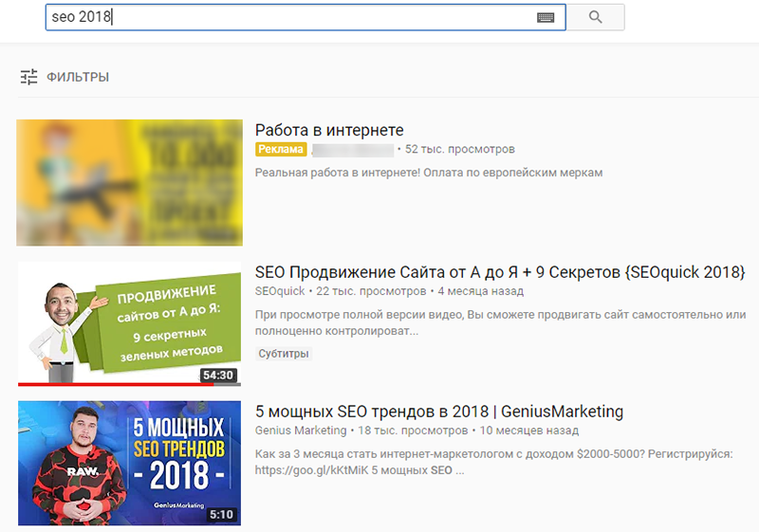Image resolution: width=759 pixels, height=532 pixels.
Task: Go to the Genius Marketing channel
Action: (301, 431)
